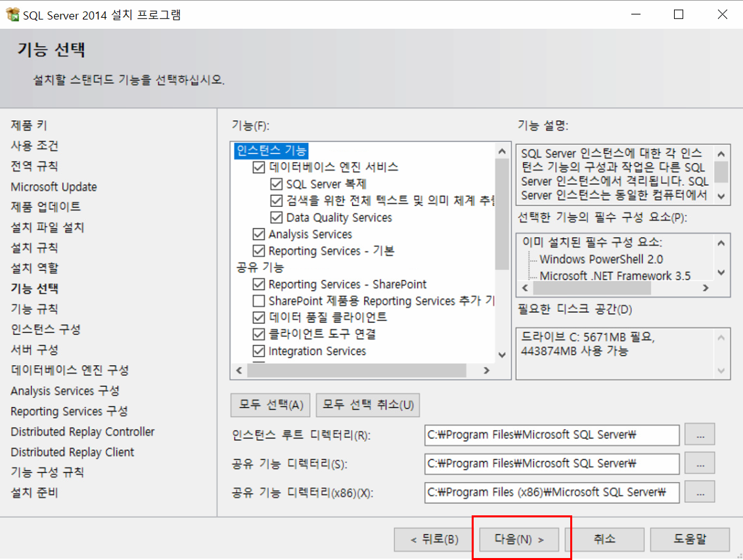Click prerequisites list scroll right arrow

click(706, 288)
